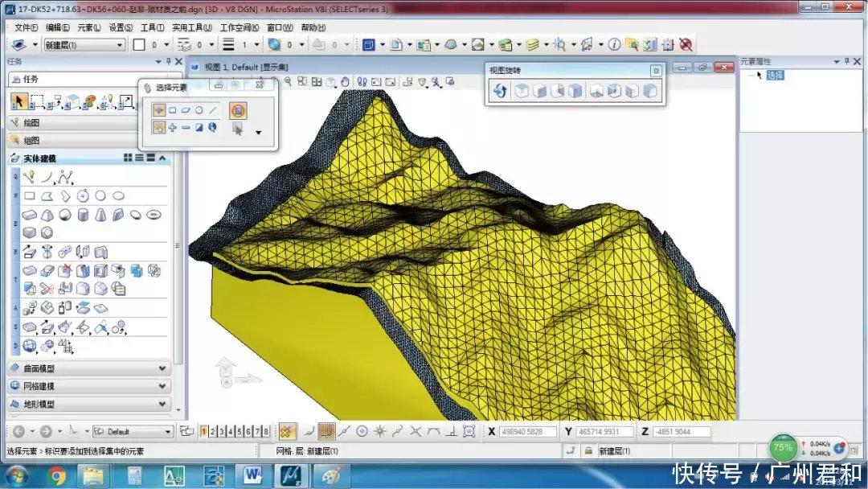The width and height of the screenshot is (868, 489).
Task: Click the Z coordinate field
Action: click(x=682, y=431)
